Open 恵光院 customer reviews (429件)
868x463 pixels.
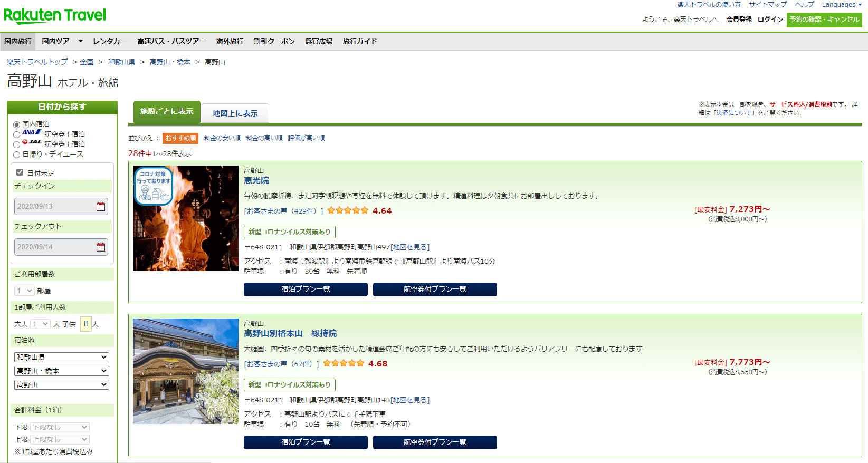283,211
